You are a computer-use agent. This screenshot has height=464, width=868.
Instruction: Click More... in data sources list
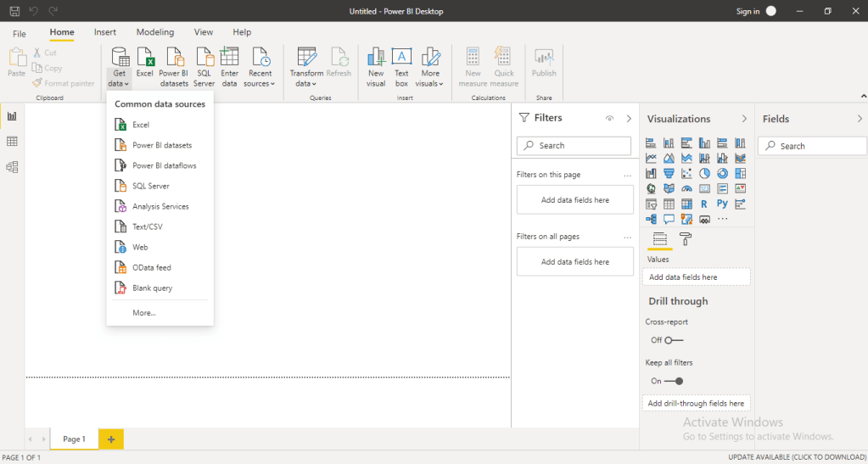143,313
